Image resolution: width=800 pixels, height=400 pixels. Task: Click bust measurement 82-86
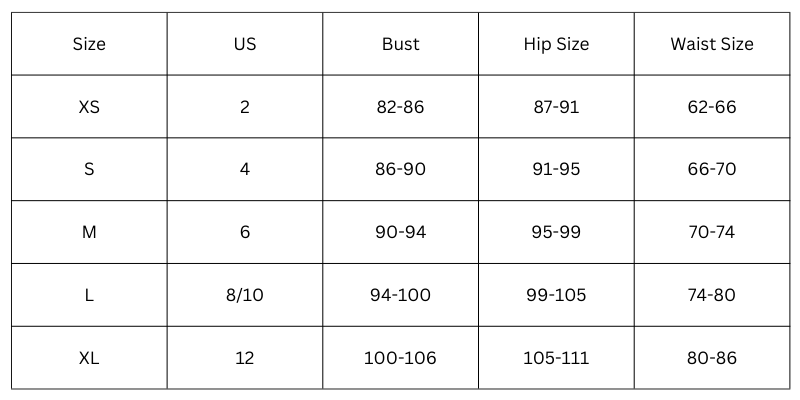400,107
